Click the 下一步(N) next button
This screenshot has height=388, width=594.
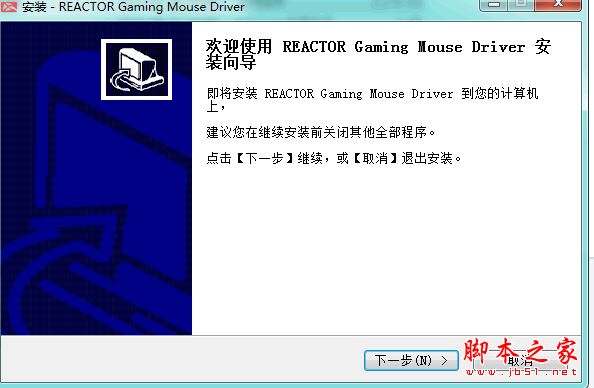tap(411, 360)
